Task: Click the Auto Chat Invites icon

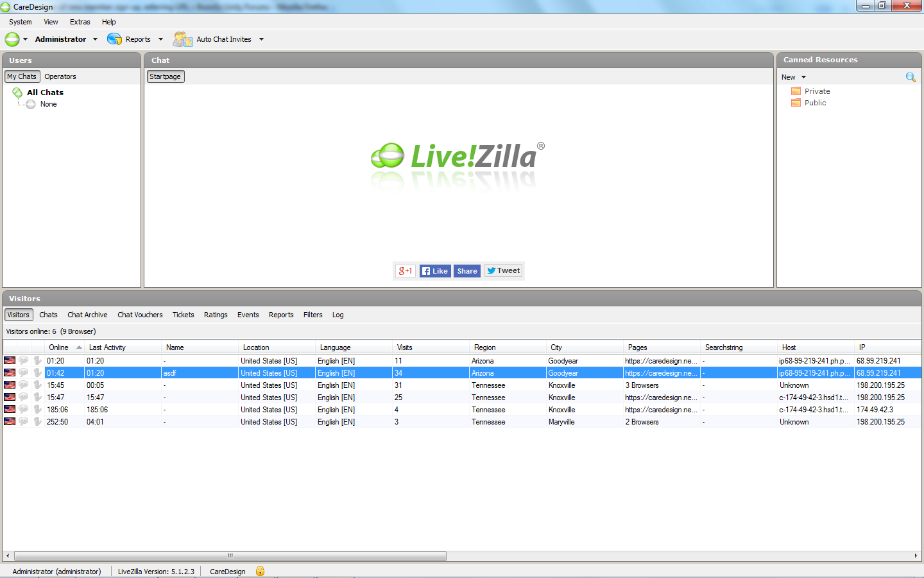Action: click(x=183, y=39)
